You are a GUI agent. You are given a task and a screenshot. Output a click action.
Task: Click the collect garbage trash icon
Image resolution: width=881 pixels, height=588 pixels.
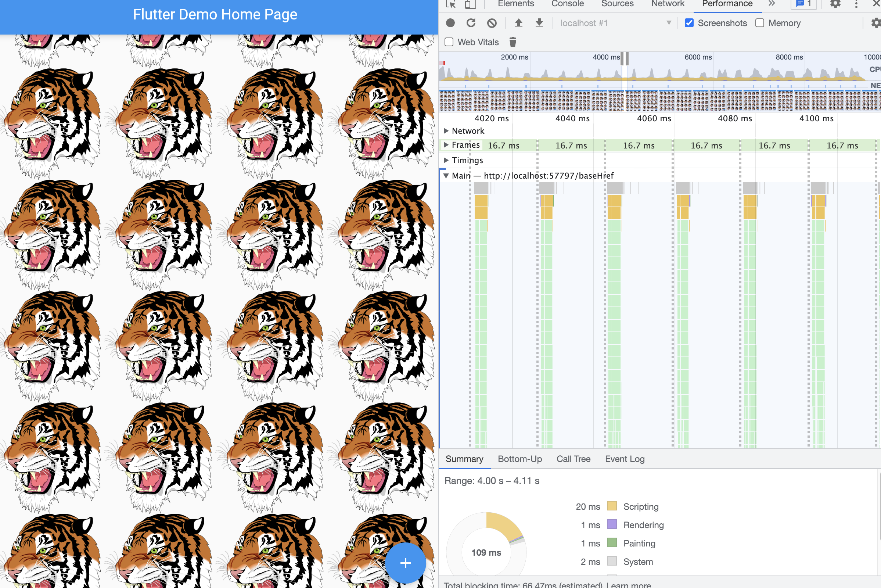(x=513, y=42)
